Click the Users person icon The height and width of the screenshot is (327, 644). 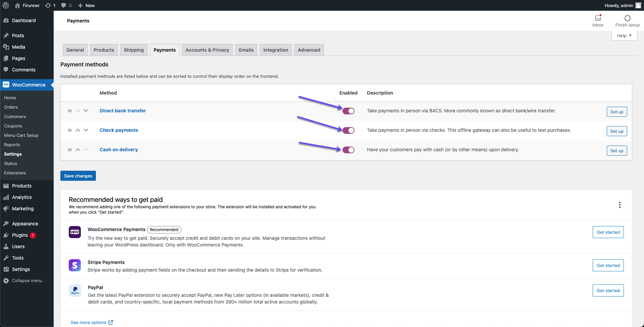pyautogui.click(x=6, y=247)
